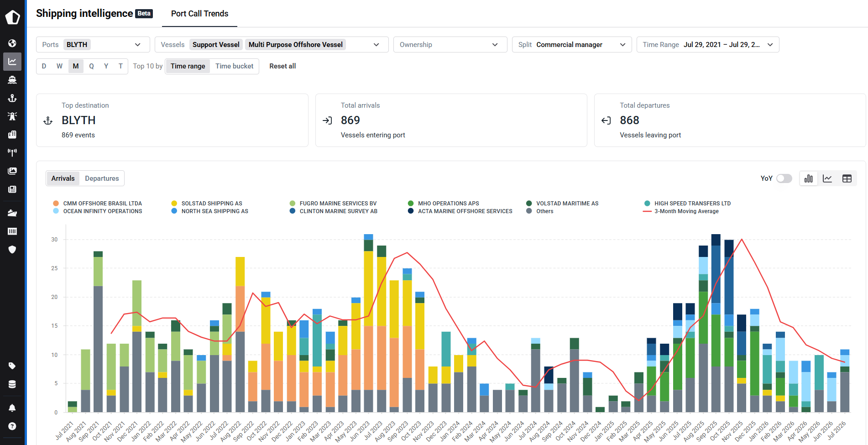Click 3-Month Moving Average legend entry

[681, 211]
